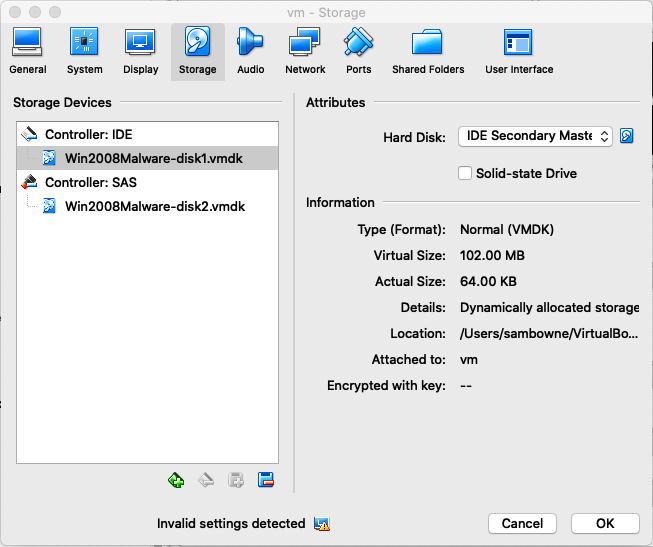Click the invalid settings warning icon
The width and height of the screenshot is (653, 547).
click(322, 524)
